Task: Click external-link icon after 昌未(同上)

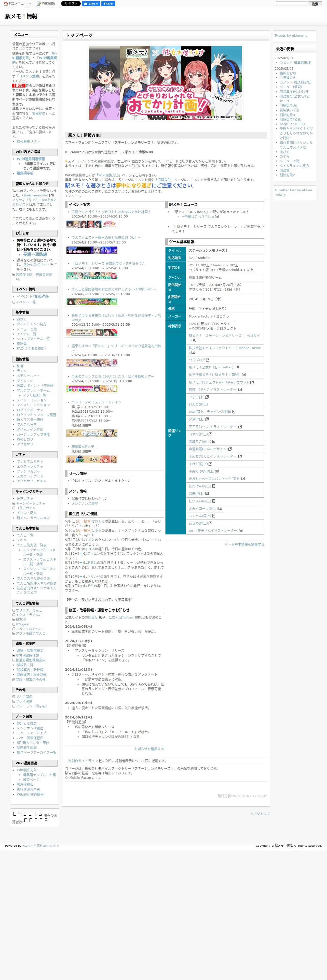Action: pos(207,493)
